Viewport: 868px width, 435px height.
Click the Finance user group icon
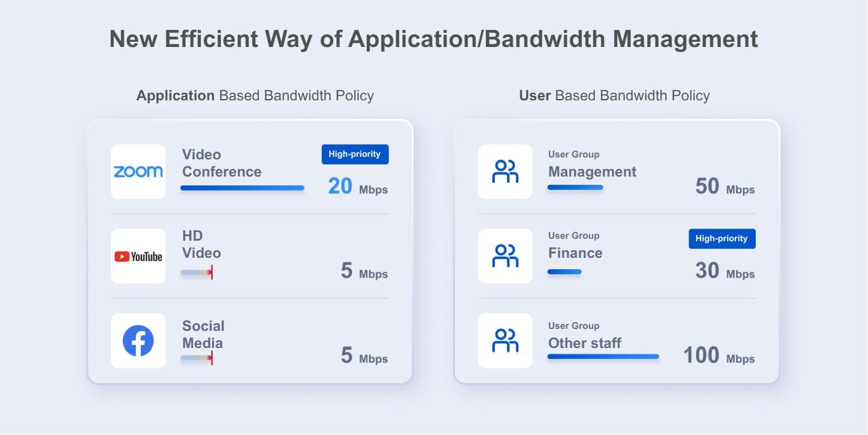505,257
